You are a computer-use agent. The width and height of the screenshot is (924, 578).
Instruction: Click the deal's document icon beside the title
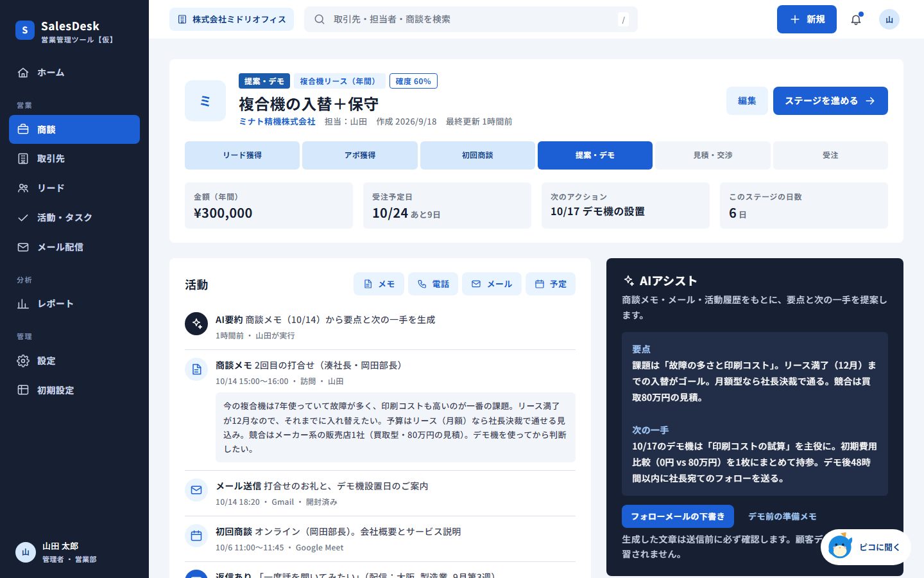(x=205, y=101)
